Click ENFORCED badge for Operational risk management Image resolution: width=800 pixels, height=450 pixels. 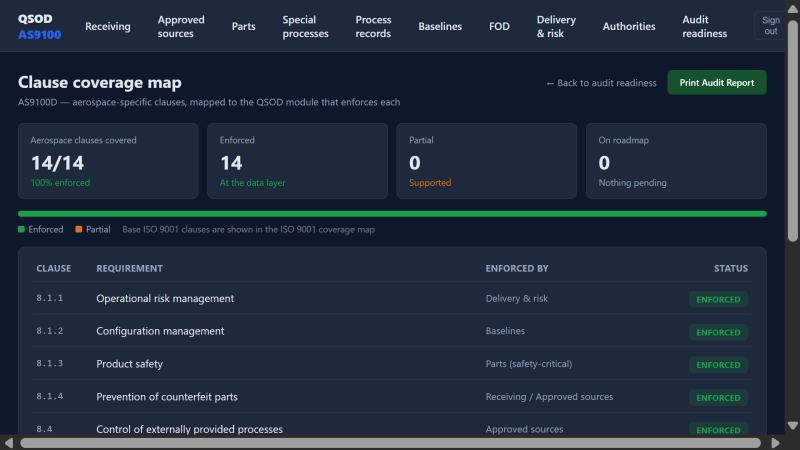[x=718, y=299]
